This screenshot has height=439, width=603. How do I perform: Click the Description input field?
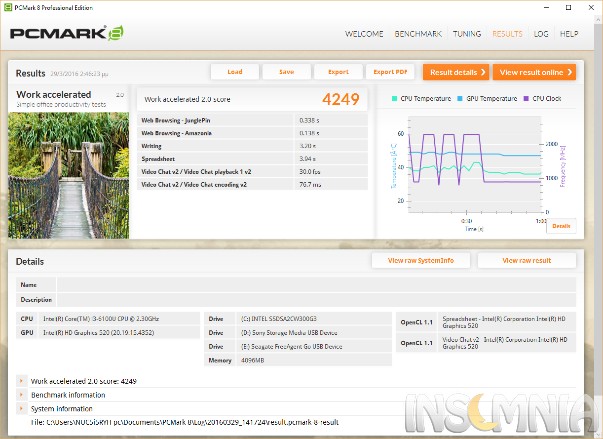point(316,299)
